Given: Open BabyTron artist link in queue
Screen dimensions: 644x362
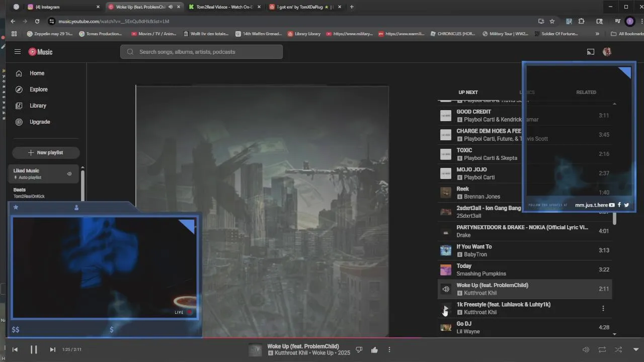Looking at the screenshot, I should click(x=475, y=254).
